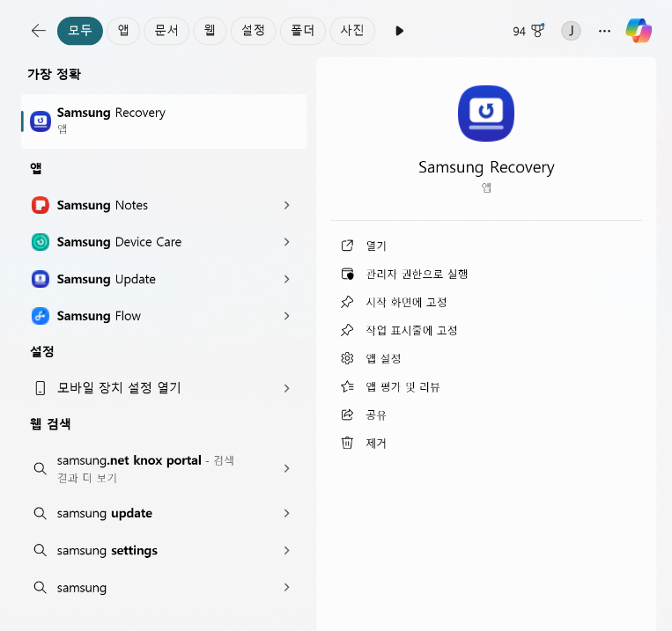
Task: Expand the Samsung Update result chevron
Action: (x=287, y=279)
